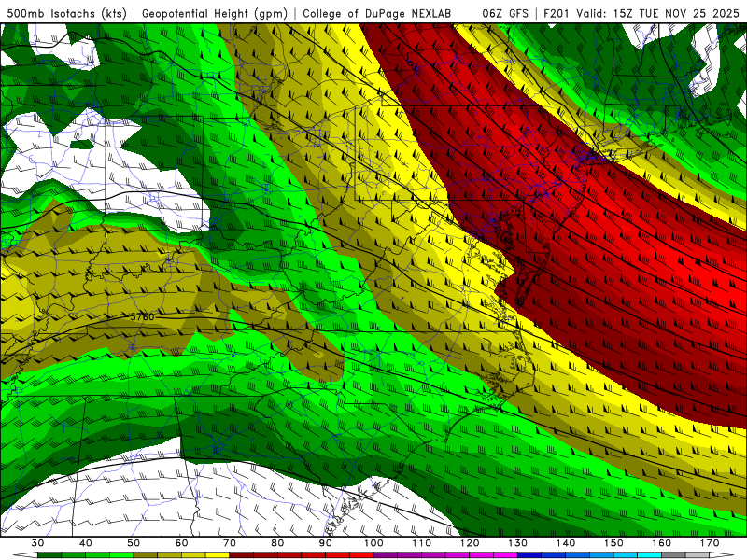Image resolution: width=747 pixels, height=560 pixels.
Task: Click the '5760' height contour label on the map
Action: [142, 316]
